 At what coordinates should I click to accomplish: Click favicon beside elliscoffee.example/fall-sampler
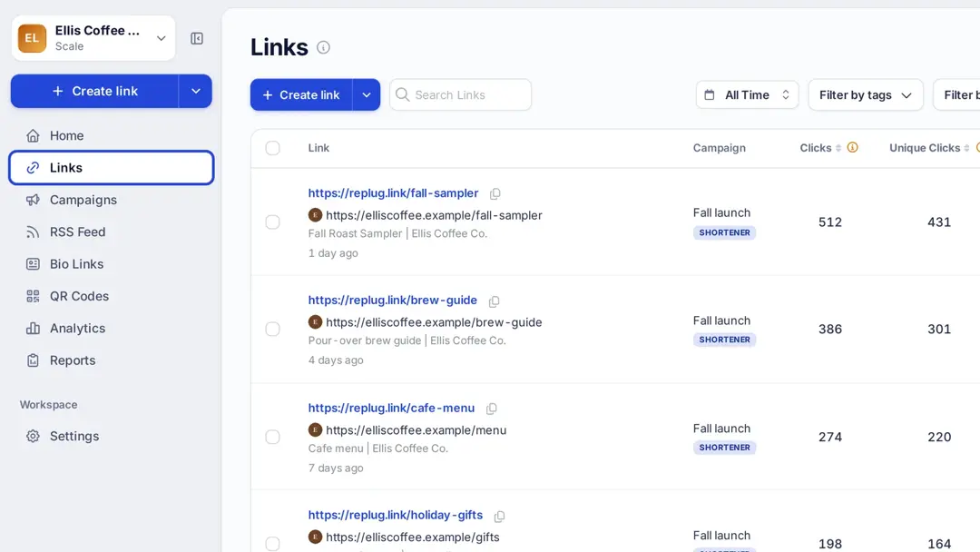[x=315, y=215]
